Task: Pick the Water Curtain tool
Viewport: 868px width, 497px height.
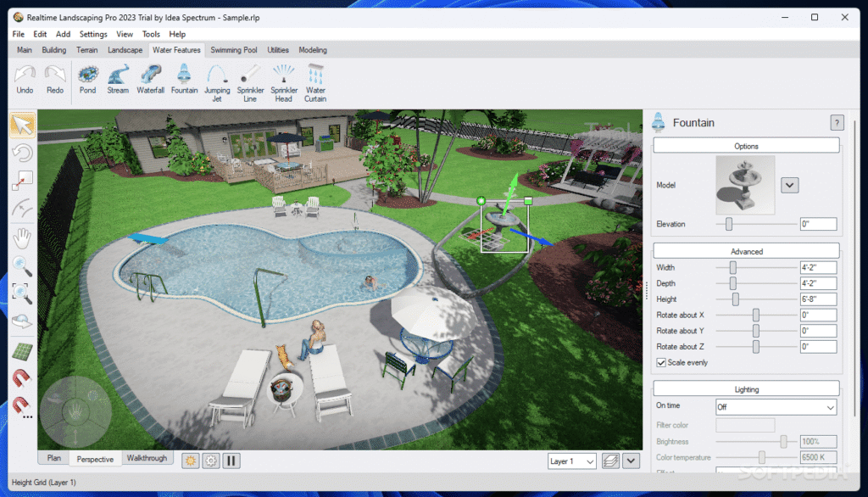Action: pos(315,82)
